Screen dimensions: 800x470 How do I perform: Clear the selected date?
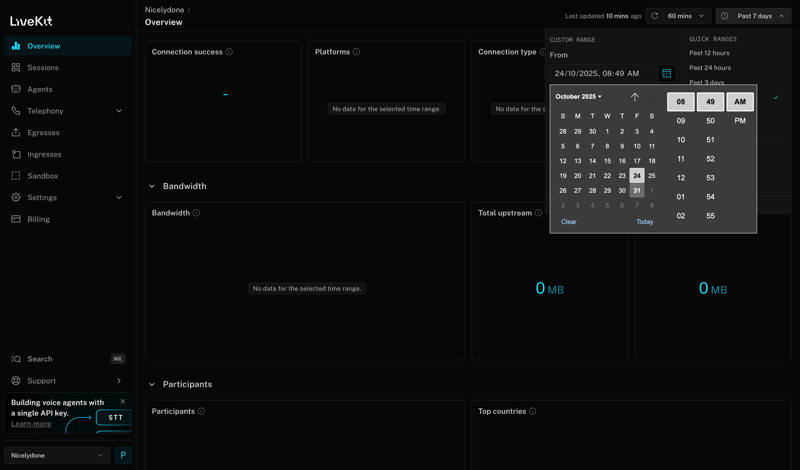pos(569,221)
